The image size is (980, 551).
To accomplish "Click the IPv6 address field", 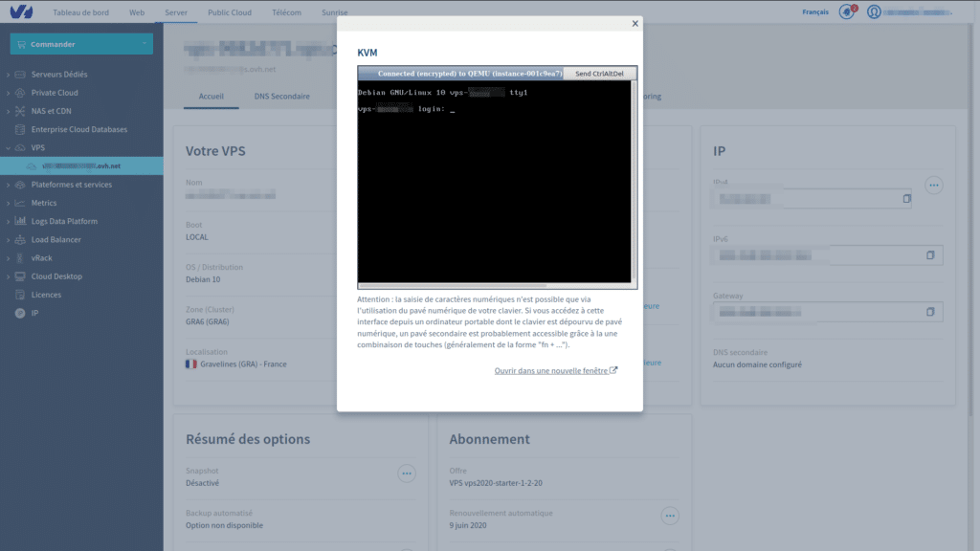I will point(828,254).
